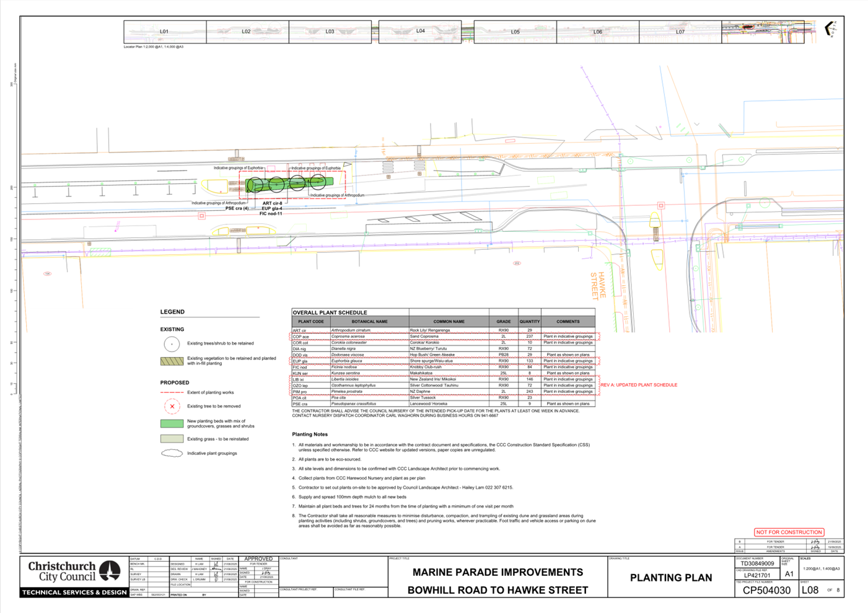This screenshot has height=613, width=868.
Task: Click the existing trees circle legend symbol
Action: 172,343
